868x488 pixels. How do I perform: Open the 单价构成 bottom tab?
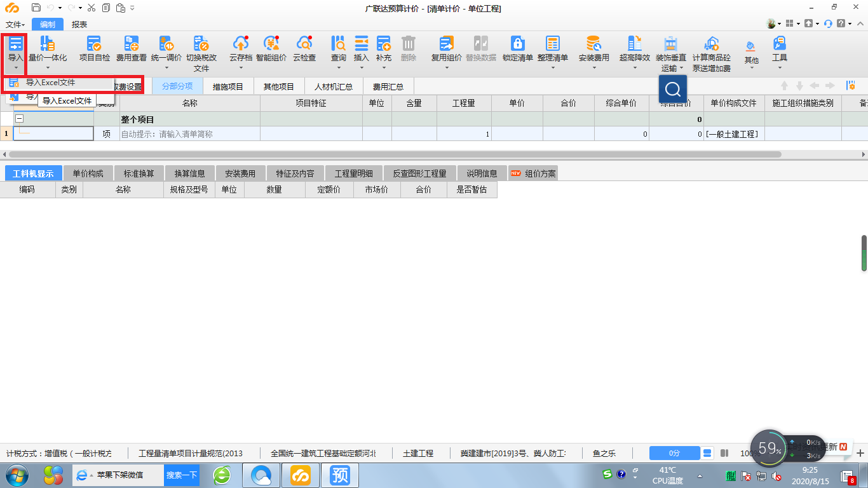pos(88,173)
